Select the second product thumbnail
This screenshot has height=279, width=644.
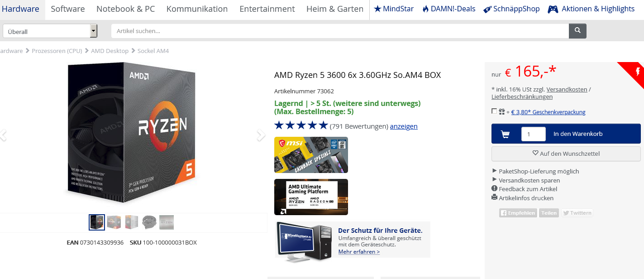[x=114, y=222]
